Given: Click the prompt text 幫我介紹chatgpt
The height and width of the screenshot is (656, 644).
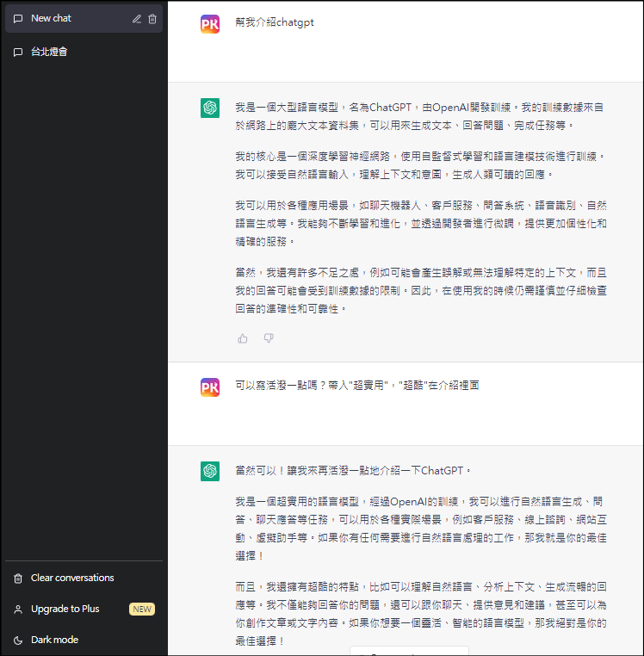Looking at the screenshot, I should click(x=275, y=22).
